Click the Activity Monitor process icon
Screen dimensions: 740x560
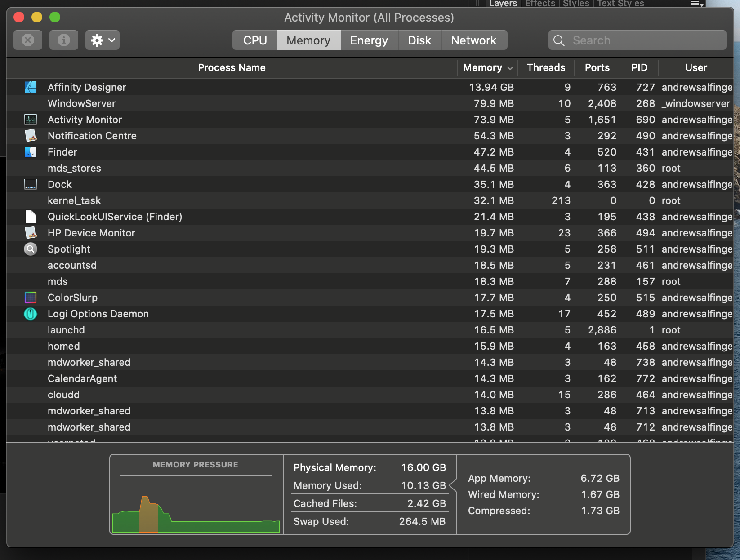(31, 120)
